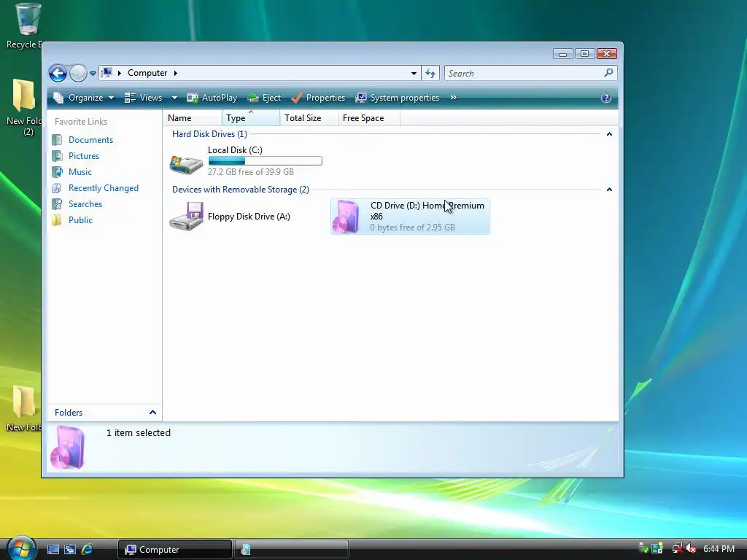Click the Computer taskbar button
The width and height of the screenshot is (747, 560).
[174, 550]
